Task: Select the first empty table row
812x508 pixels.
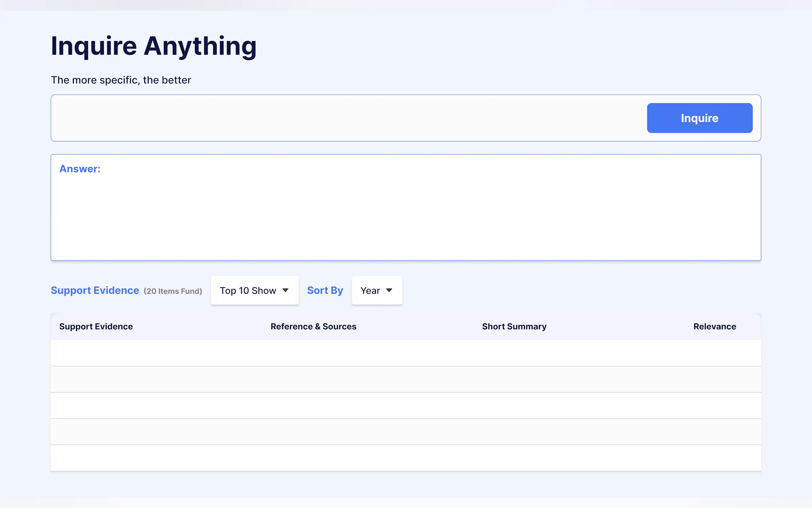Action: click(x=405, y=353)
